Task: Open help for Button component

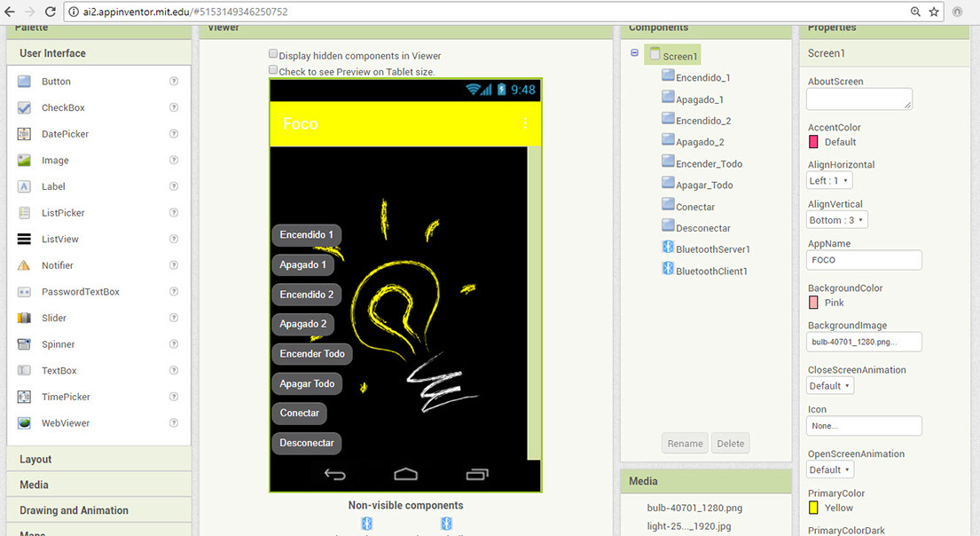Action: (174, 82)
